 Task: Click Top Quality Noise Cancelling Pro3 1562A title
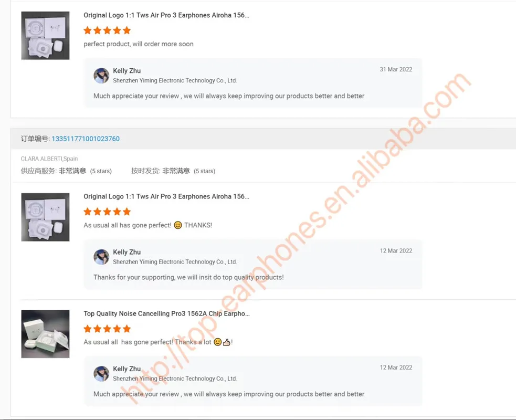(166, 313)
